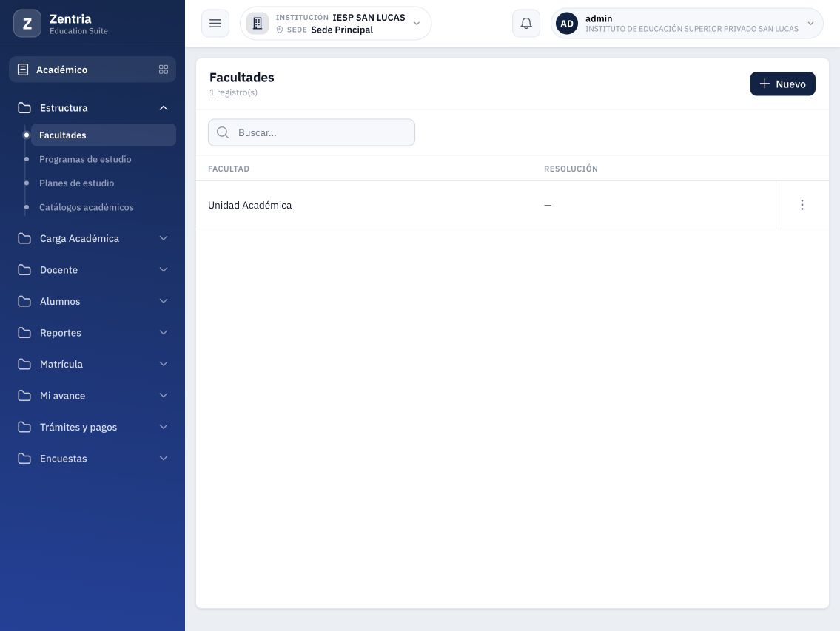The height and width of the screenshot is (631, 840).
Task: Create a new faculty with Nuevo
Action: pyautogui.click(x=782, y=84)
